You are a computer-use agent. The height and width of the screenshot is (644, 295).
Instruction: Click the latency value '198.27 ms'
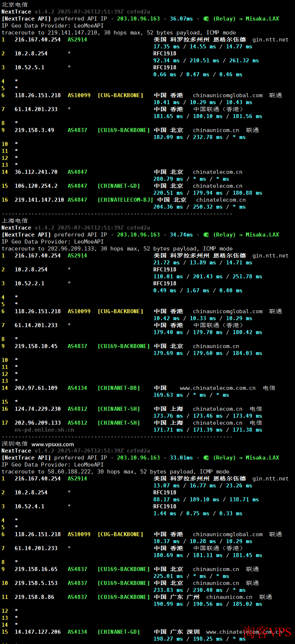[168, 639]
